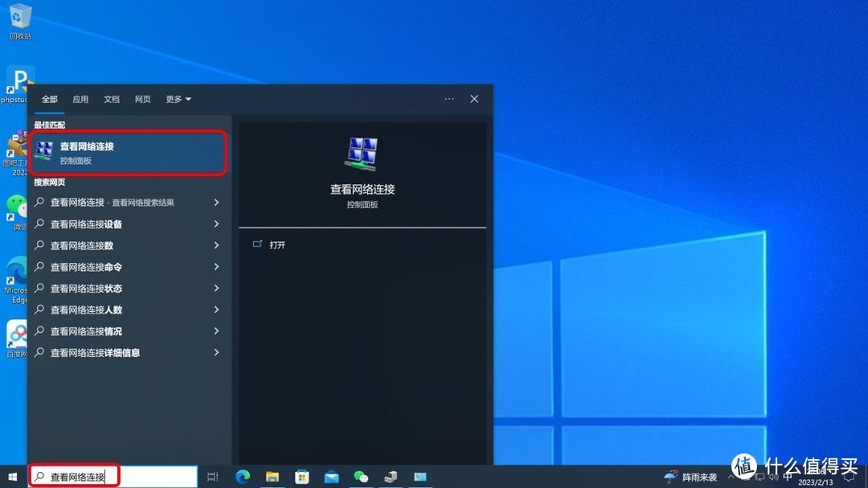Open WeChat from the taskbar
The image size is (868, 488).
[362, 477]
